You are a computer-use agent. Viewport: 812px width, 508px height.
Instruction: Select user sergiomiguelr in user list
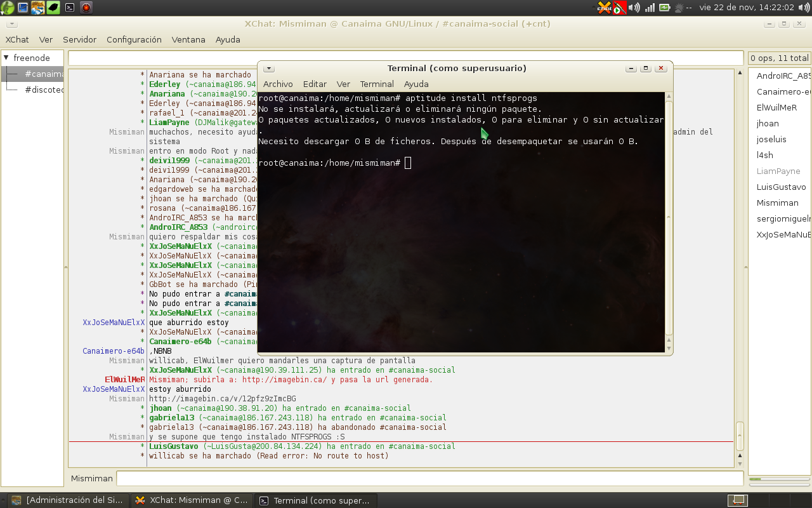pos(783,218)
